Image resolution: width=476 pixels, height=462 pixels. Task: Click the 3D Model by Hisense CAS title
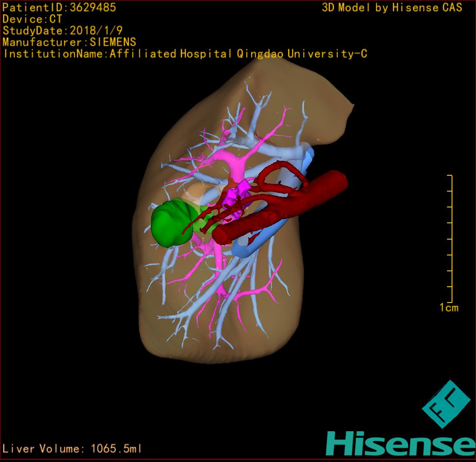(392, 7)
